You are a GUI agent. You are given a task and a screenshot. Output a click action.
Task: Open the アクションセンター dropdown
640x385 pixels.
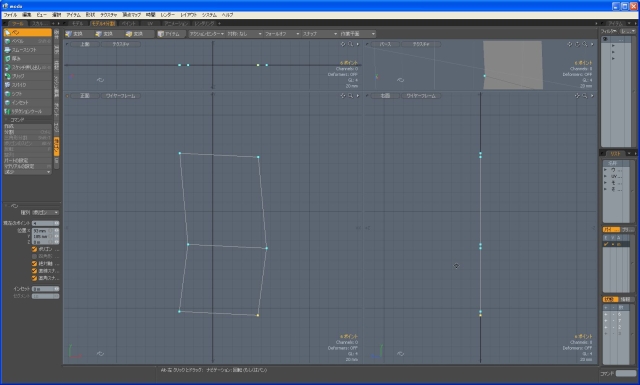click(207, 34)
